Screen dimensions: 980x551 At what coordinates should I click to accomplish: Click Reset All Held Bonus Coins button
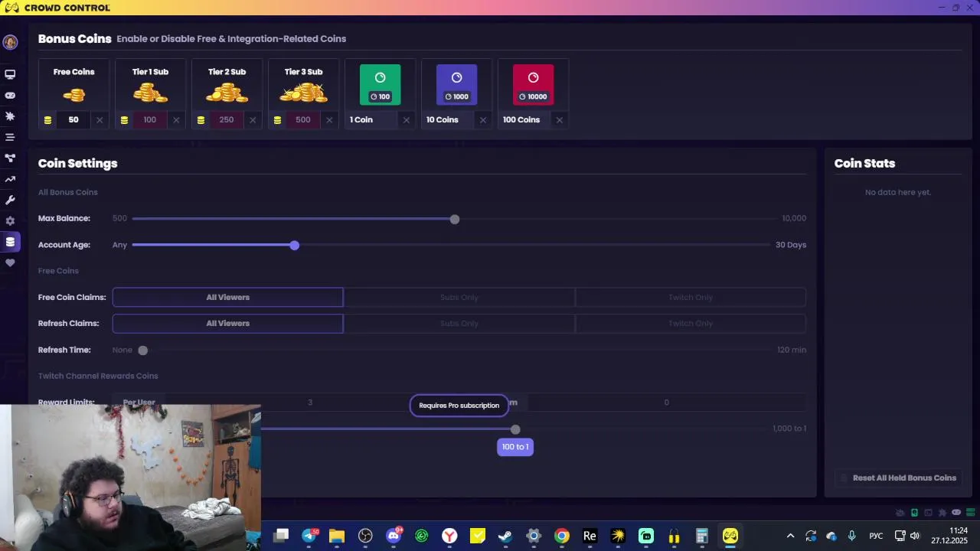coord(897,478)
